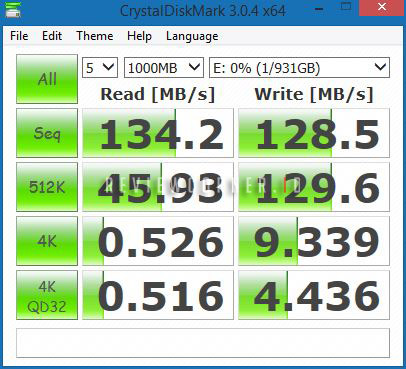Click the empty comment field at bottom
Image resolution: width=406 pixels, height=369 pixels.
(x=203, y=343)
